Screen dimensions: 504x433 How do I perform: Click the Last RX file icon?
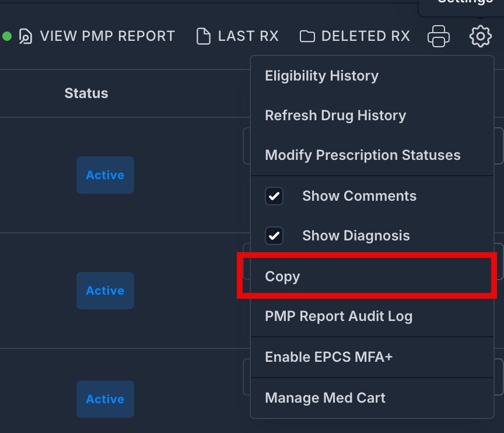click(x=204, y=36)
